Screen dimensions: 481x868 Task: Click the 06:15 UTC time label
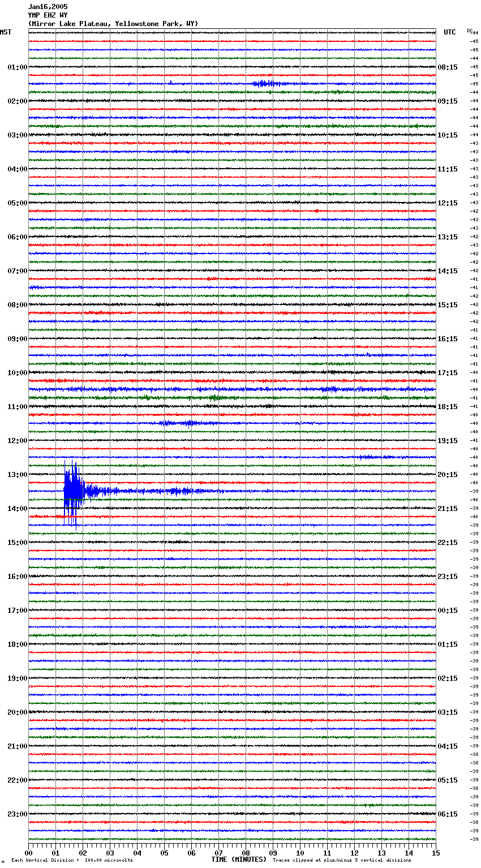pyautogui.click(x=448, y=814)
